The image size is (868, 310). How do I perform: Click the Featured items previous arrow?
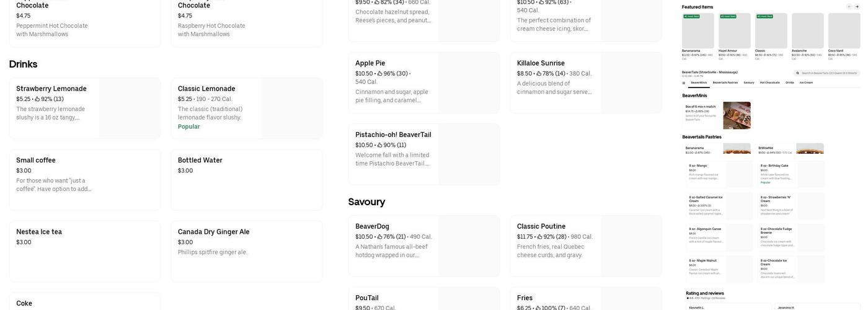point(849,7)
